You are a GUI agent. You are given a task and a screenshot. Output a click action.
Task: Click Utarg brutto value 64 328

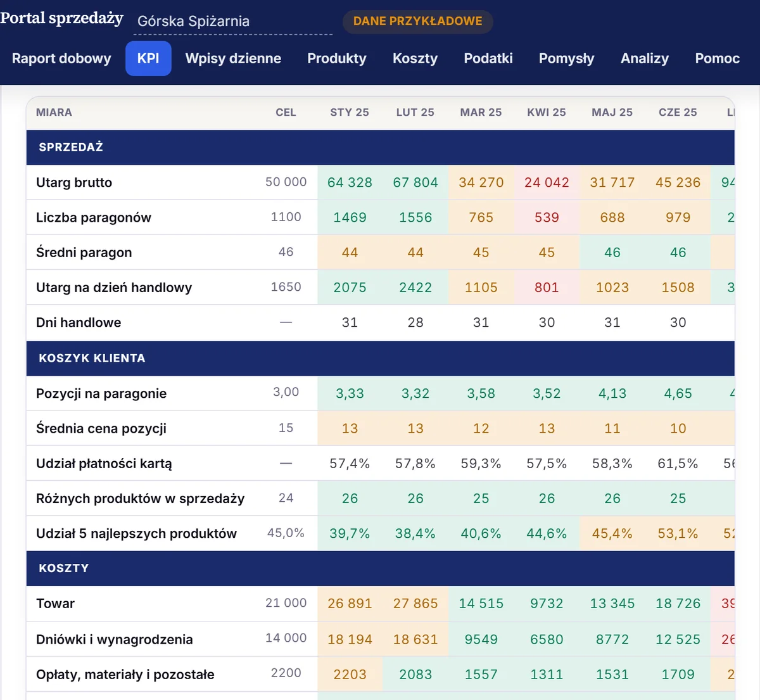click(x=350, y=182)
